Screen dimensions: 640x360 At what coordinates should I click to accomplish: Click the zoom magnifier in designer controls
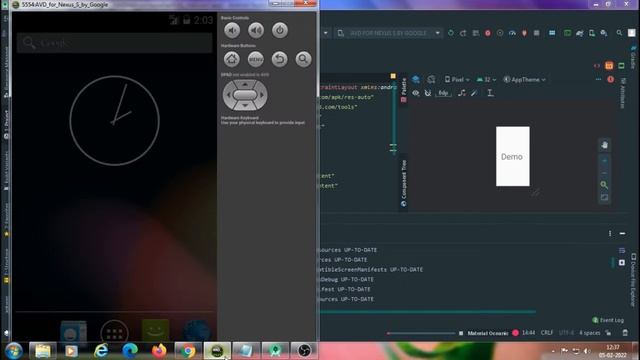[x=604, y=185]
